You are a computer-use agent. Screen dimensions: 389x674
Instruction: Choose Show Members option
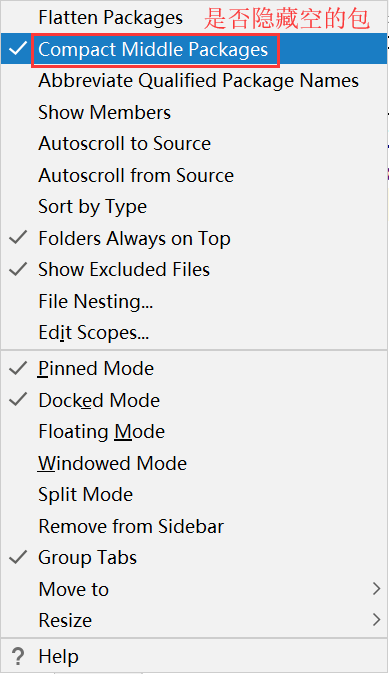[193, 112]
